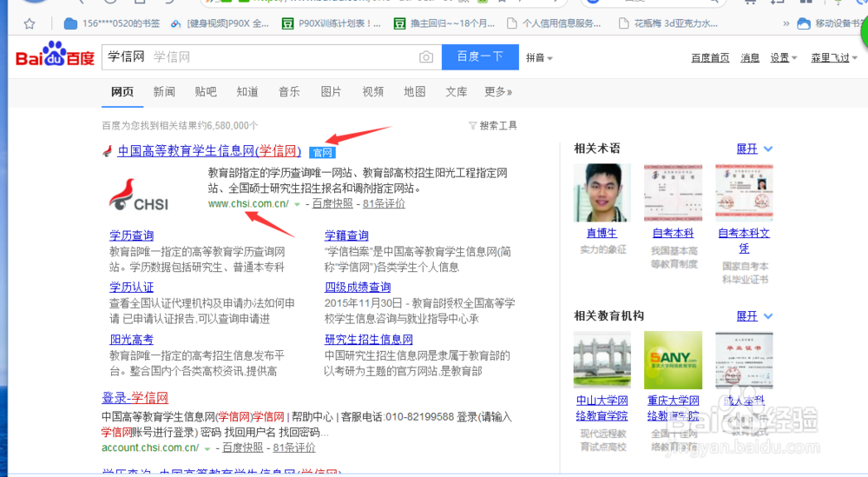
Task: Click the 官网 badge
Action: click(x=322, y=152)
